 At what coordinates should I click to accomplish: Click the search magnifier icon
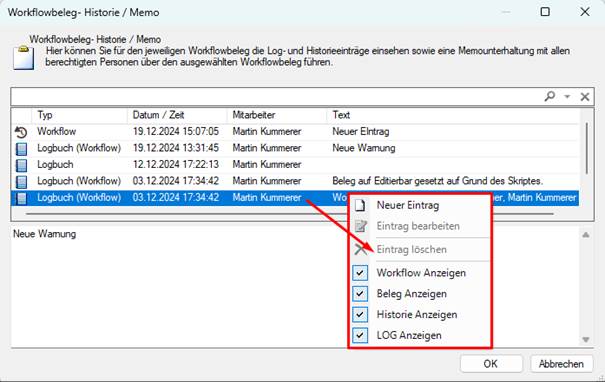550,96
